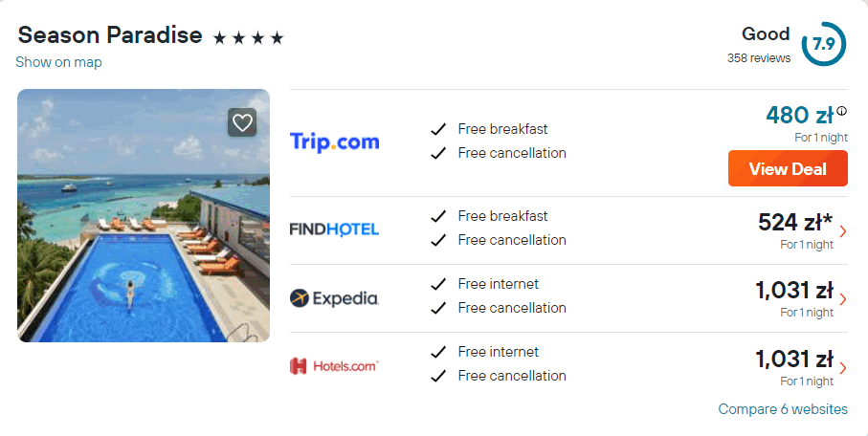
Task: Open Expedia deal chevron arrow
Action: pos(842,299)
